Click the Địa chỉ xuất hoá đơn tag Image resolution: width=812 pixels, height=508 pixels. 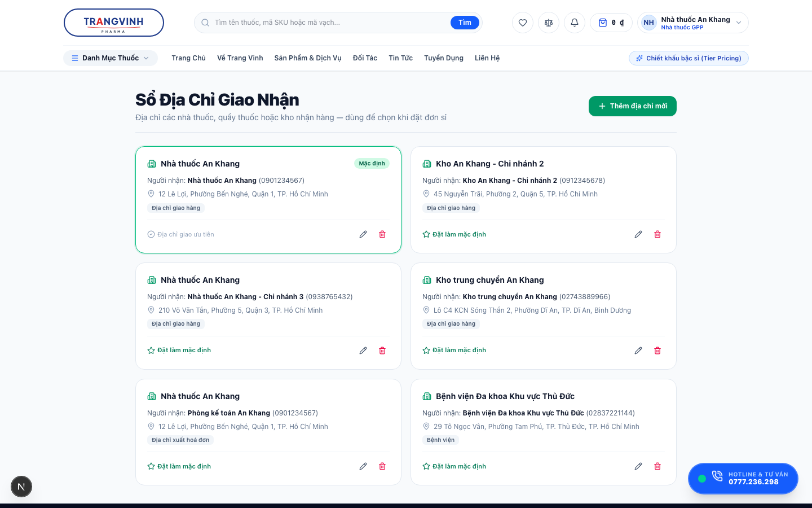pos(180,440)
